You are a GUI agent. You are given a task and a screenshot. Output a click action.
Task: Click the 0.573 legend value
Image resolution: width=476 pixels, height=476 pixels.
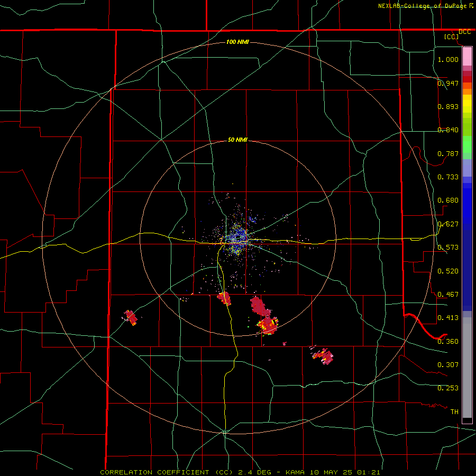coord(448,248)
